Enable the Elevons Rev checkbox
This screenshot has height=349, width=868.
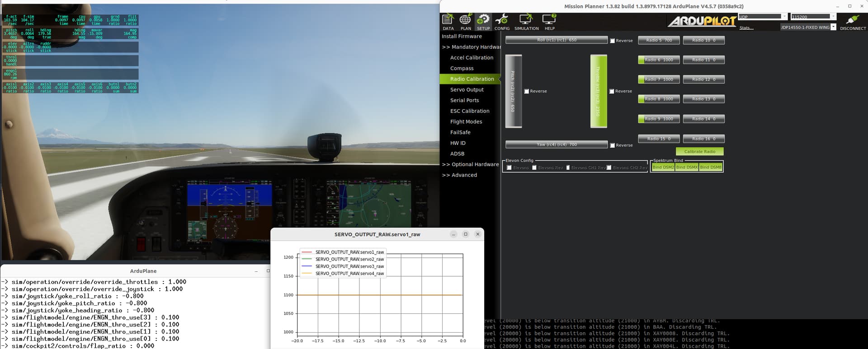click(x=534, y=168)
